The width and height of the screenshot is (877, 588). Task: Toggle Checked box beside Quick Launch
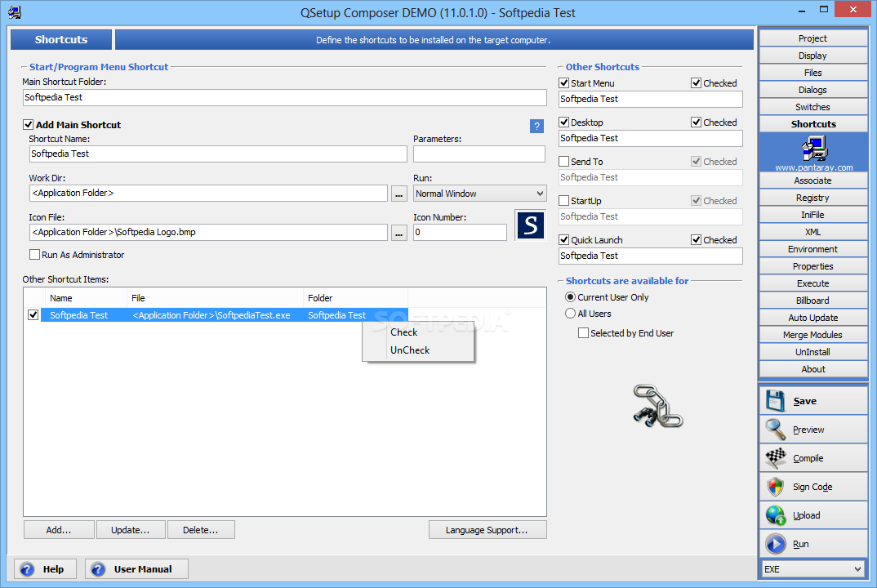pos(696,239)
